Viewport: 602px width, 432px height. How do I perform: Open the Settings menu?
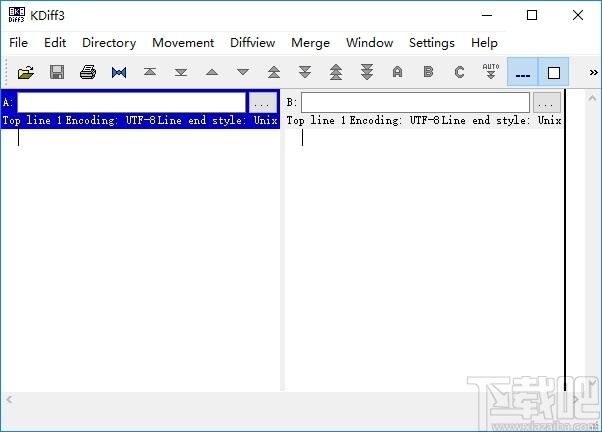pyautogui.click(x=432, y=43)
